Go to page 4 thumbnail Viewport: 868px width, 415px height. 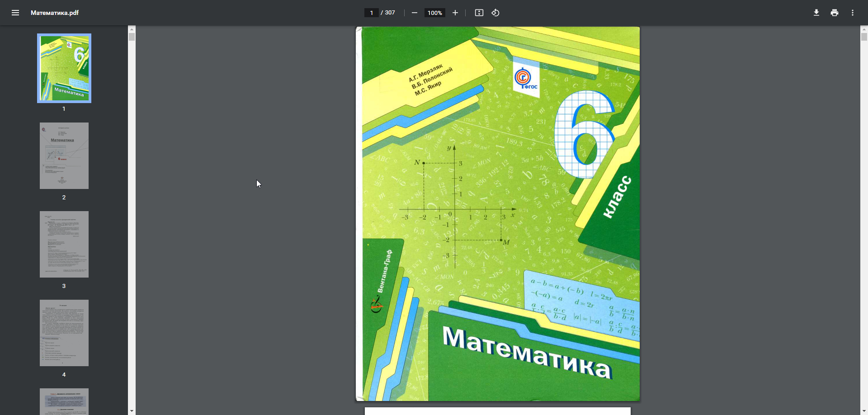[x=64, y=333]
